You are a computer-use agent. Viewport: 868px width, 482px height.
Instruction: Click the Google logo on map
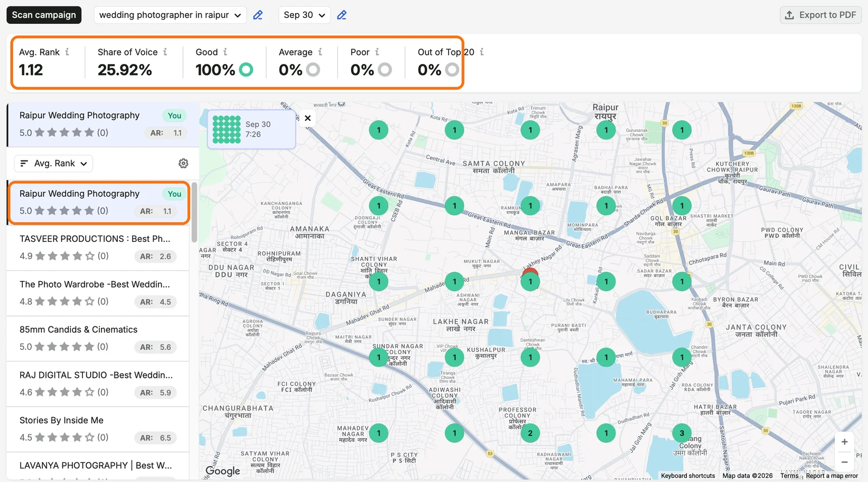(x=222, y=471)
